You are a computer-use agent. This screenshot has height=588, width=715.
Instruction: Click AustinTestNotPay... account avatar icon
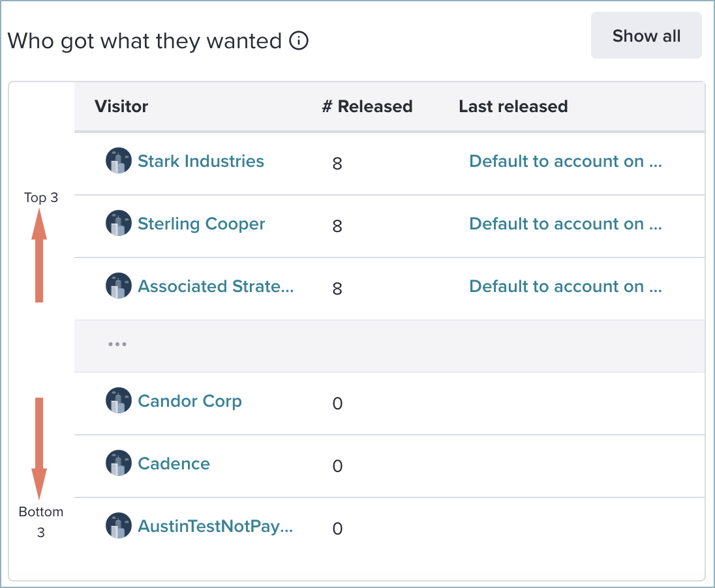[119, 525]
